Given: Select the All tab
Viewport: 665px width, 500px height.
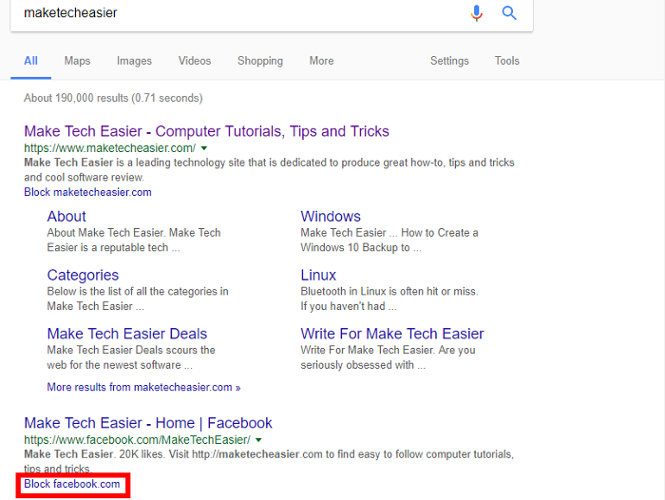Looking at the screenshot, I should [x=31, y=61].
